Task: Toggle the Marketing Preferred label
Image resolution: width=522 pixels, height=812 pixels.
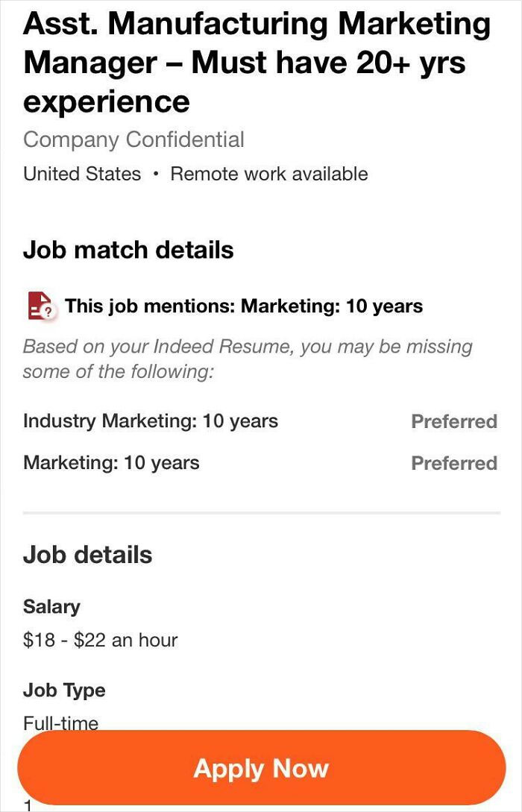Action: point(454,463)
